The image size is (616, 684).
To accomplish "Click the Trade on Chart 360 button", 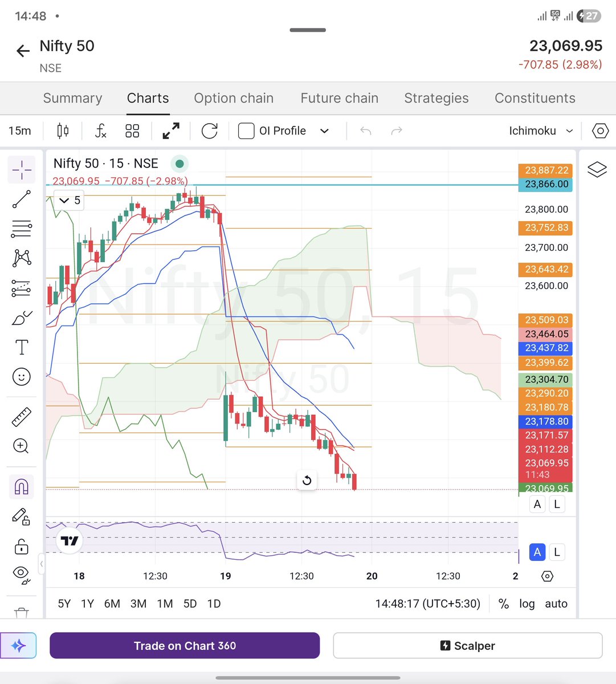I will click(185, 646).
